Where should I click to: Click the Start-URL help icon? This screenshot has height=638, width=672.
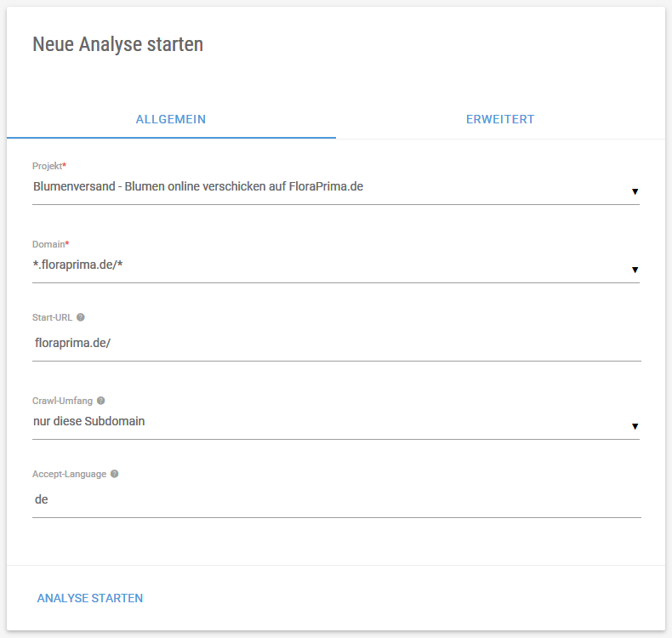[81, 317]
